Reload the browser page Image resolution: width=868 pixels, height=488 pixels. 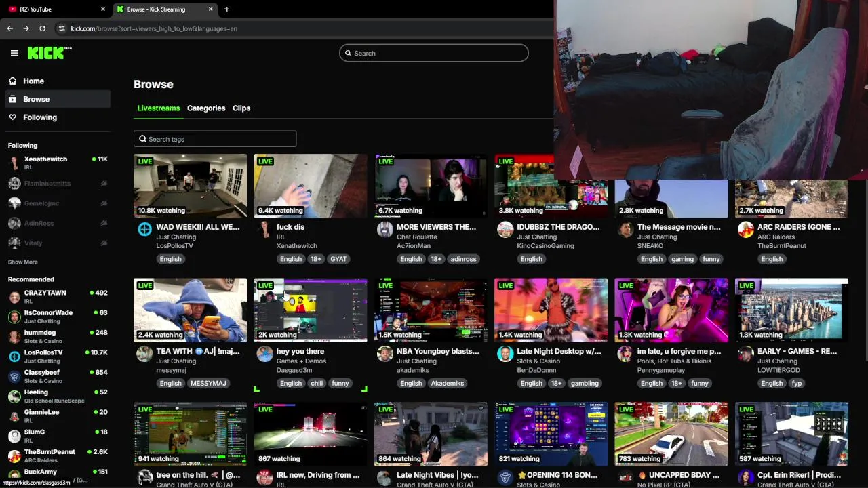click(x=42, y=28)
